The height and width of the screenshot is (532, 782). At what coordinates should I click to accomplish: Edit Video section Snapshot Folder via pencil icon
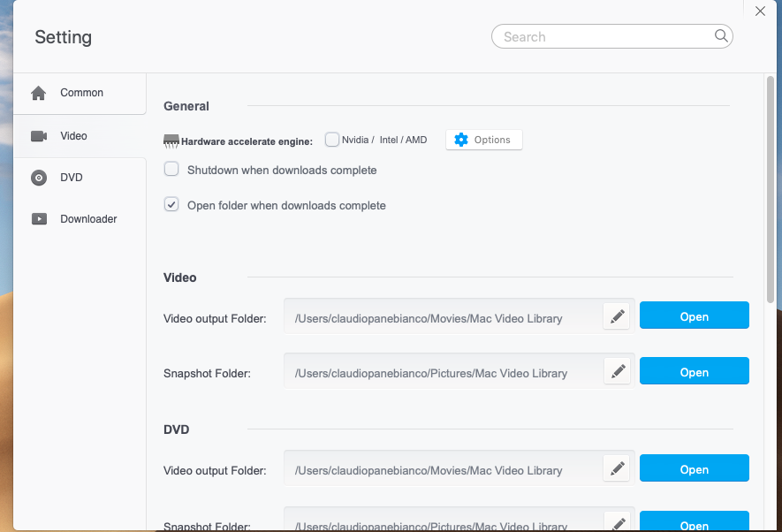click(x=618, y=371)
